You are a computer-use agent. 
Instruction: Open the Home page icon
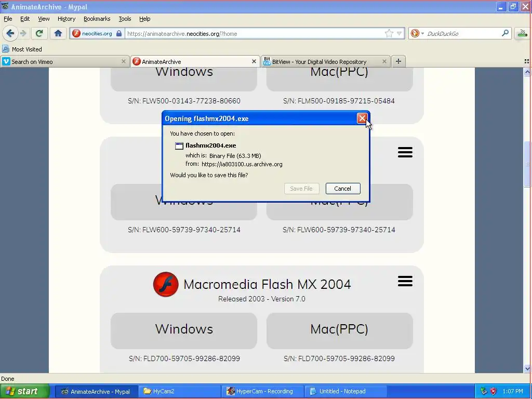tap(58, 33)
